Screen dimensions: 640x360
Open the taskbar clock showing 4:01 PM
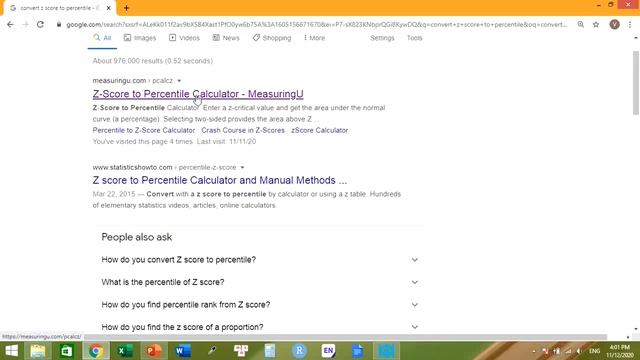[620, 351]
